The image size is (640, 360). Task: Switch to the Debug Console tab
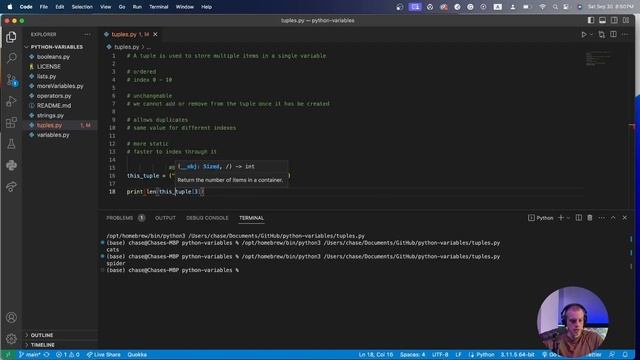click(x=207, y=218)
